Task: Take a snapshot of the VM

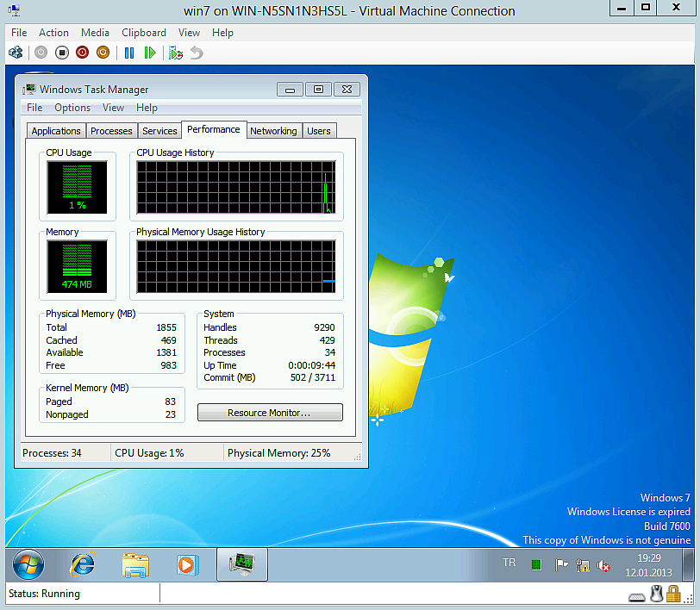Action: pyautogui.click(x=175, y=52)
